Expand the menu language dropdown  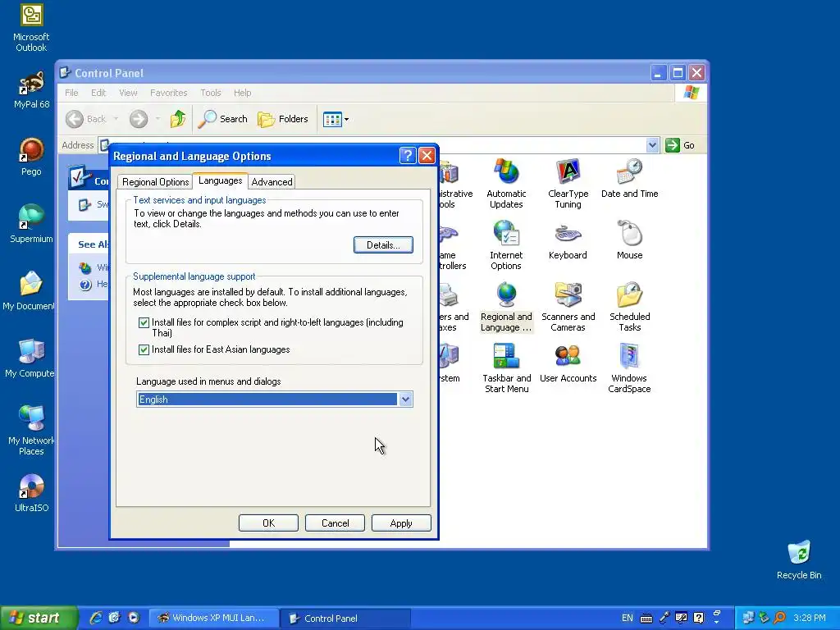tap(405, 399)
